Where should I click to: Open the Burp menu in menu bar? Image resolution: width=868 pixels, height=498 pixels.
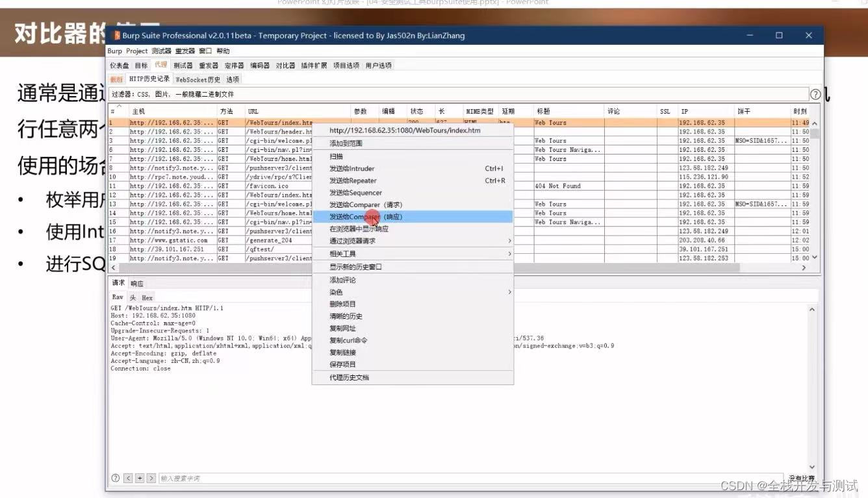coord(114,51)
